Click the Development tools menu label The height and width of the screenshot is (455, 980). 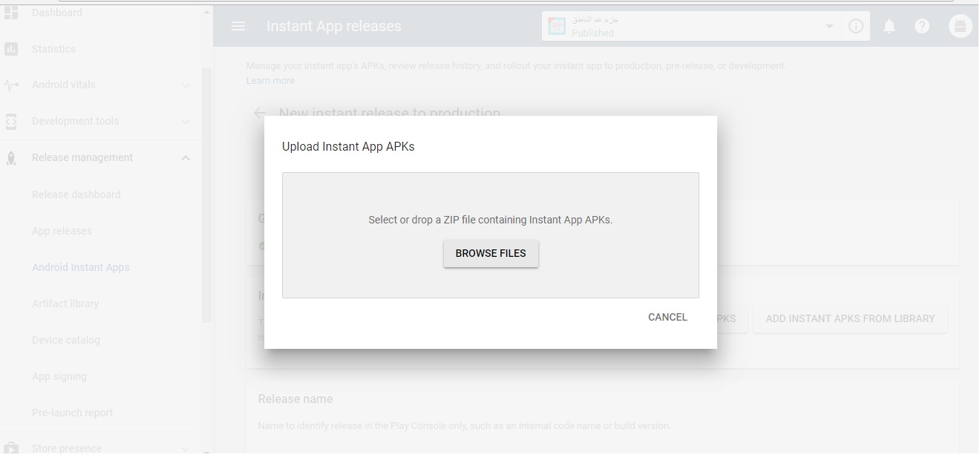coord(75,121)
